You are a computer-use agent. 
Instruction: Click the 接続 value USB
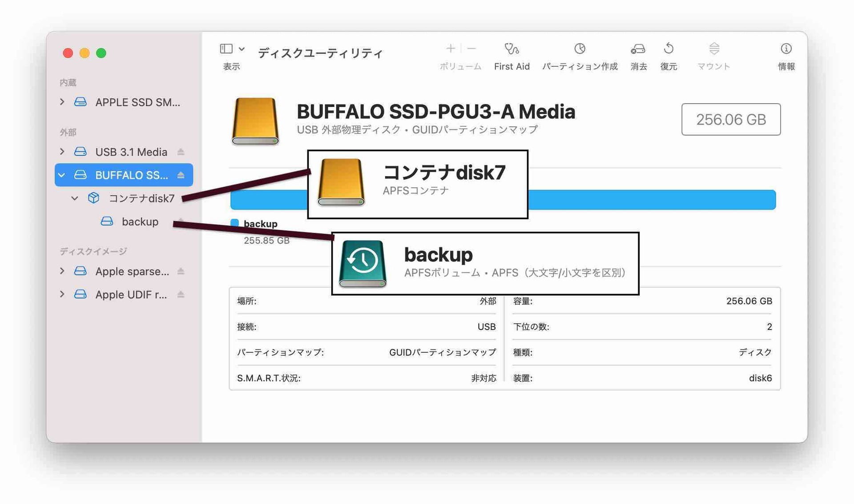(x=487, y=327)
